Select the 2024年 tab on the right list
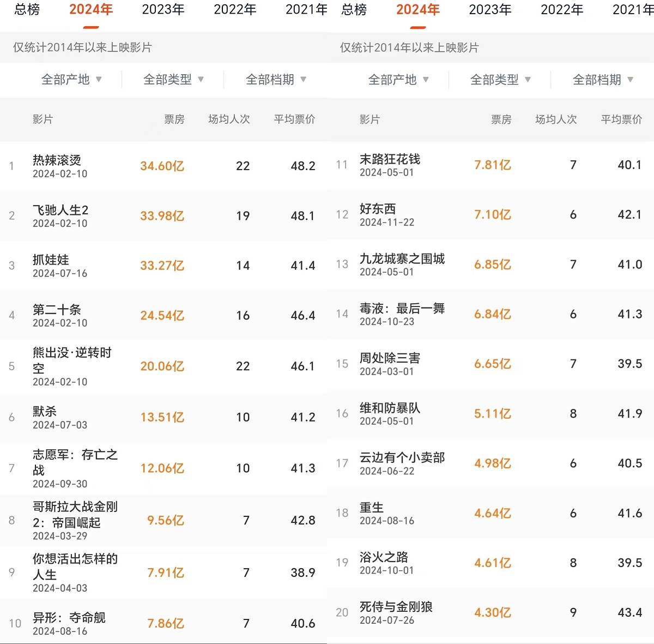The width and height of the screenshot is (654, 644). (x=417, y=9)
